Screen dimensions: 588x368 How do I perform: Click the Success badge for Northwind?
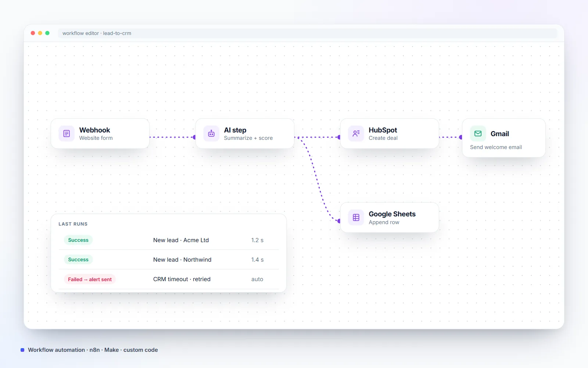click(x=78, y=259)
